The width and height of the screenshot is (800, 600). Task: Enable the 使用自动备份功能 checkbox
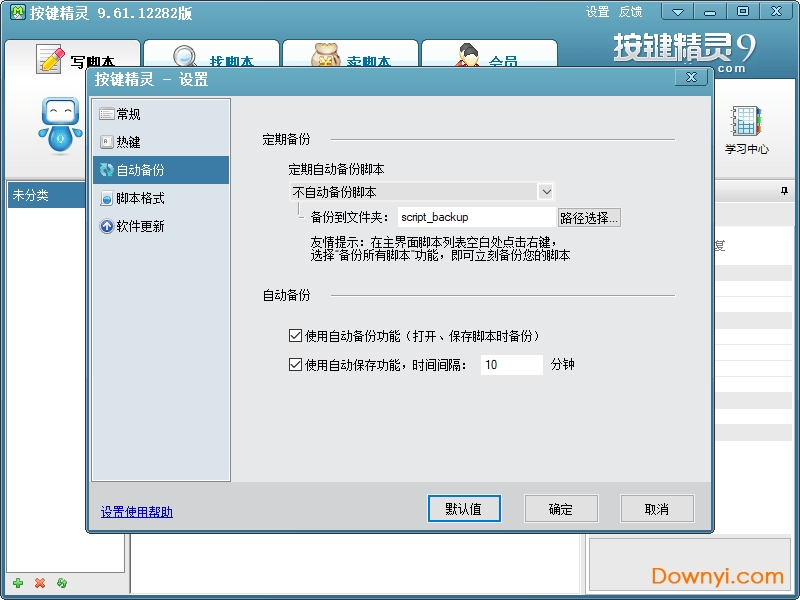(x=295, y=336)
